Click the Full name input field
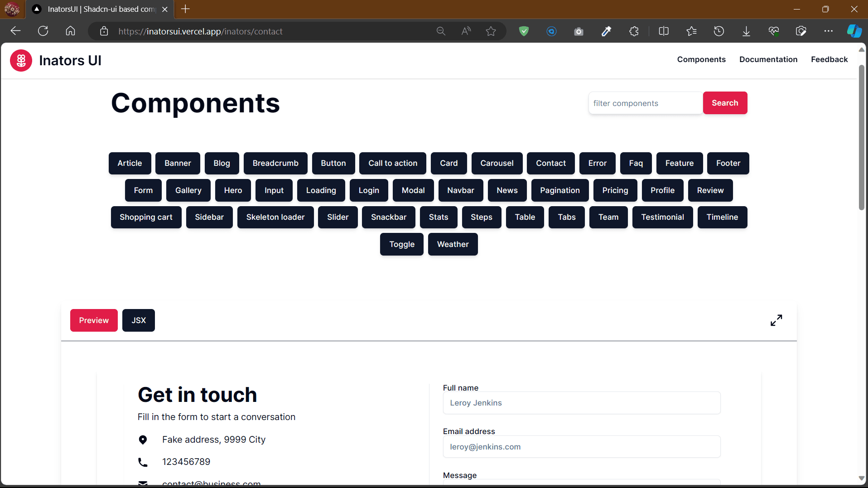Viewport: 868px width, 488px height. tap(581, 403)
